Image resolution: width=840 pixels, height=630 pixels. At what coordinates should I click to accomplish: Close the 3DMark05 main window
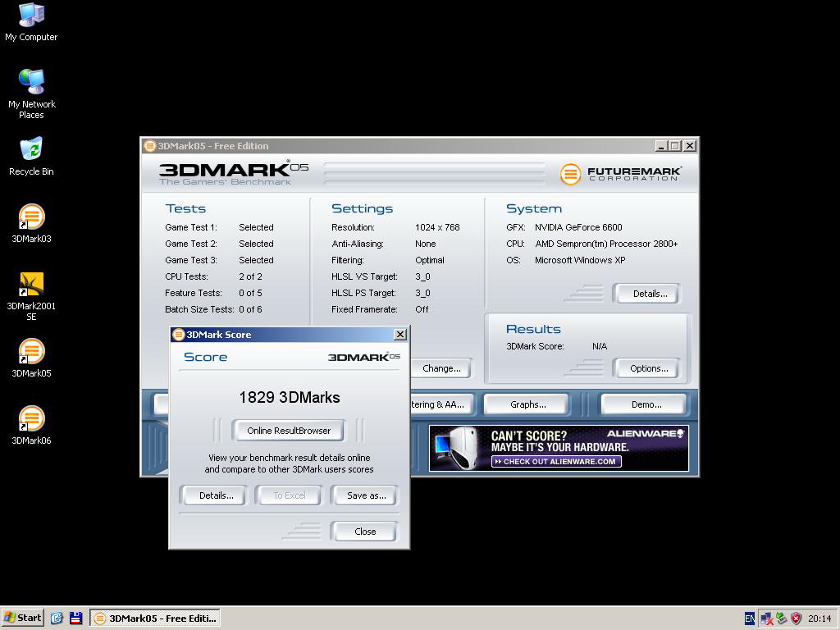[x=690, y=146]
